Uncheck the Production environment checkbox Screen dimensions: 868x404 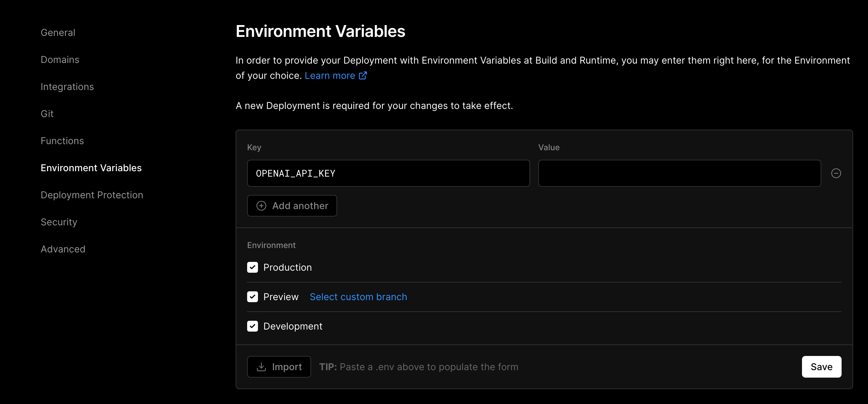click(x=253, y=267)
